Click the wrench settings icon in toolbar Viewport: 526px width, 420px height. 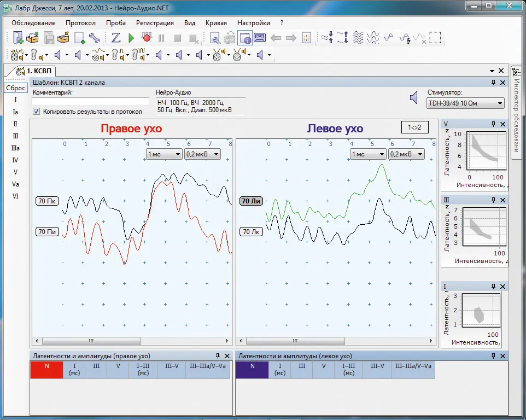click(x=94, y=38)
